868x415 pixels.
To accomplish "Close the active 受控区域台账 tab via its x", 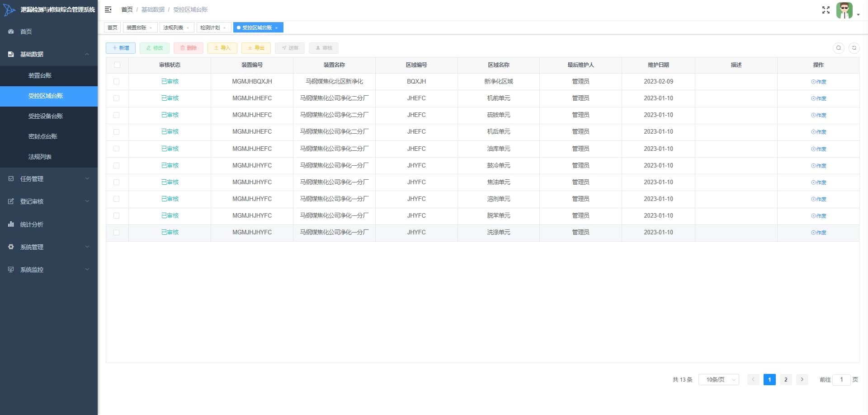I will tap(277, 28).
